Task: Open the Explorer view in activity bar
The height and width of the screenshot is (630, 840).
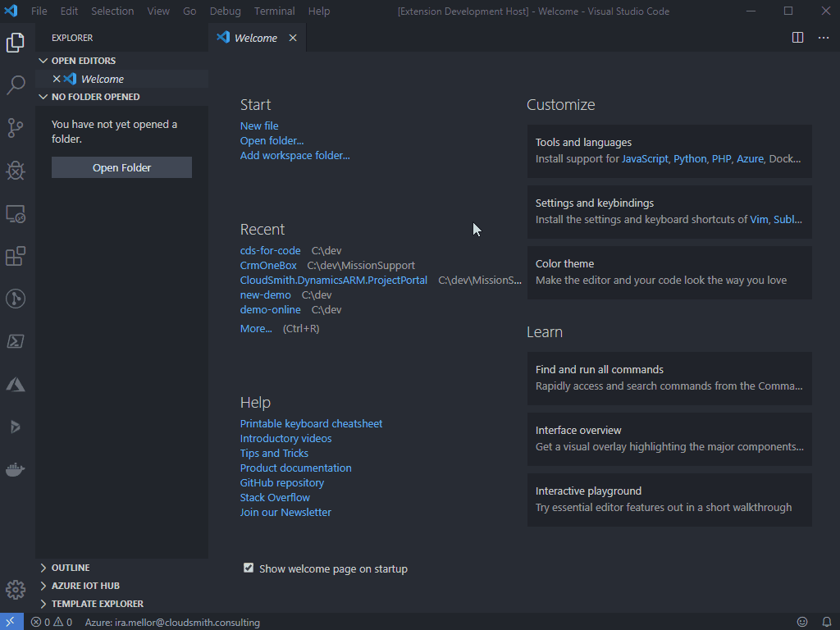Action: pyautogui.click(x=16, y=43)
